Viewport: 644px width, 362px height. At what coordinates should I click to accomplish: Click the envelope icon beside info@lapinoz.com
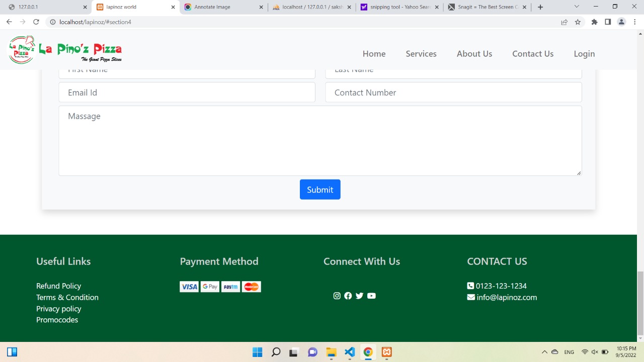[471, 297]
